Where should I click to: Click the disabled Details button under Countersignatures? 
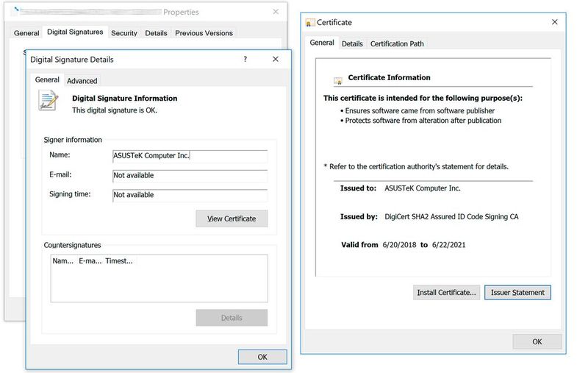(232, 318)
